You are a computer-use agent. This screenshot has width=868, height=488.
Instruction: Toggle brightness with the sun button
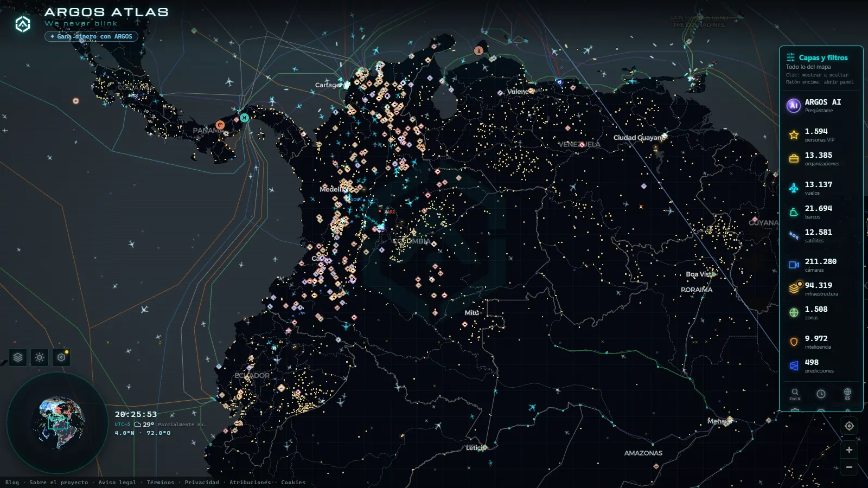[40, 357]
